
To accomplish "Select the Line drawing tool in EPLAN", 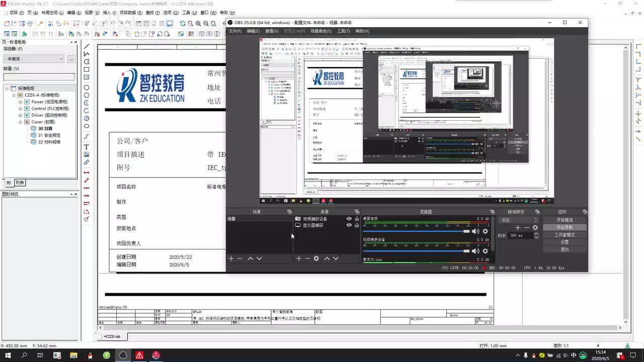I will point(87,46).
